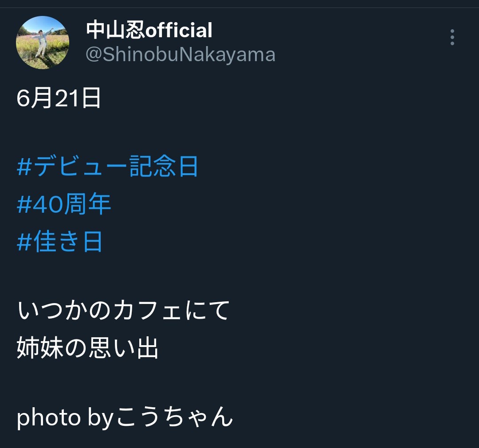The height and width of the screenshot is (448, 479).
Task: Open hashtag #デビュー記念日
Action: pyautogui.click(x=108, y=166)
